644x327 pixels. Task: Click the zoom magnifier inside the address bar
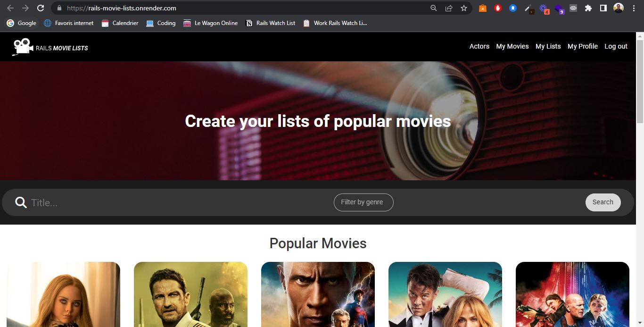tap(433, 8)
